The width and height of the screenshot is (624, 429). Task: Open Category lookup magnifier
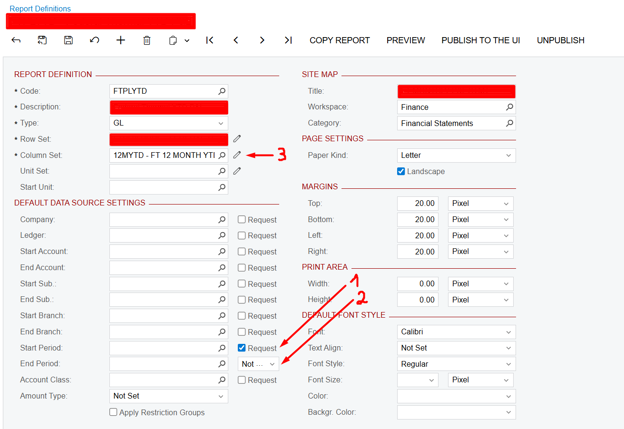point(509,123)
